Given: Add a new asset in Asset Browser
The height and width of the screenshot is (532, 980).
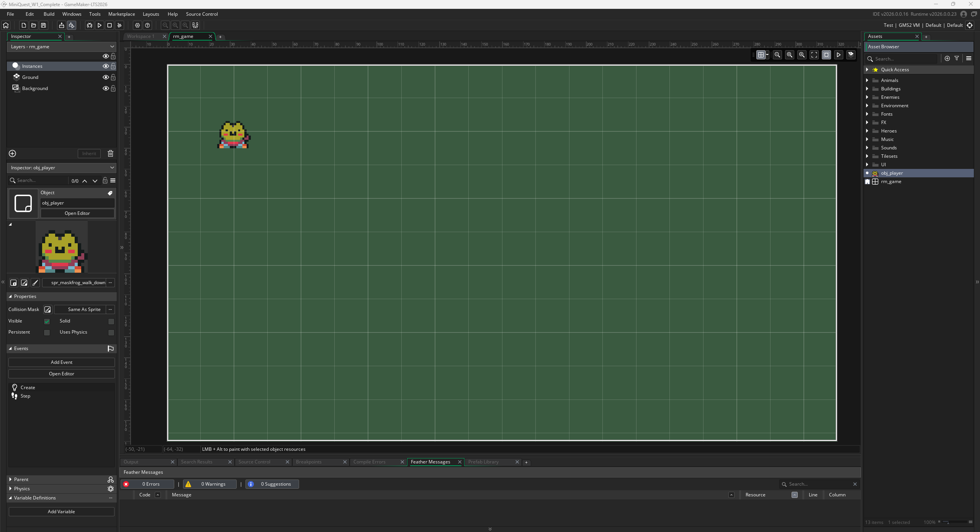Looking at the screenshot, I should (947, 59).
